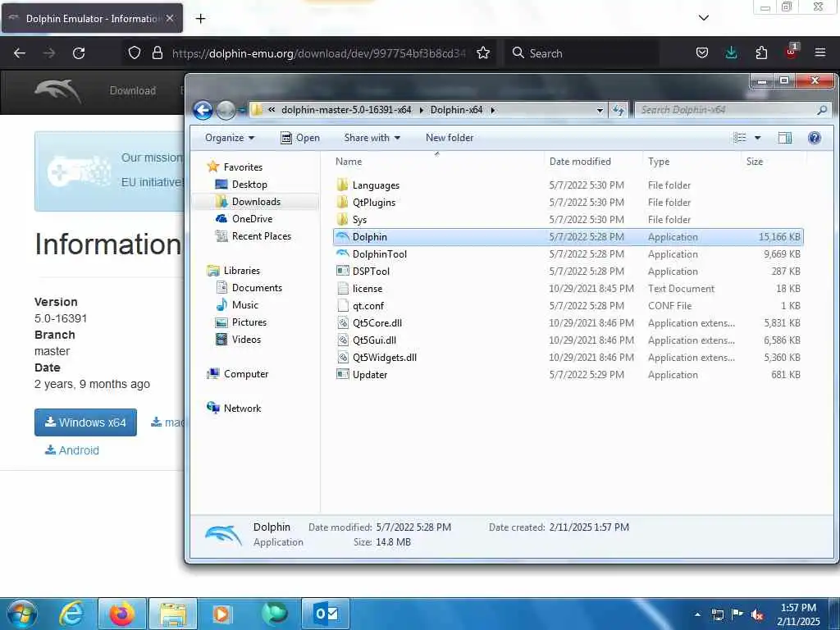Select the Dolphin application icon
840x630 pixels.
point(342,237)
